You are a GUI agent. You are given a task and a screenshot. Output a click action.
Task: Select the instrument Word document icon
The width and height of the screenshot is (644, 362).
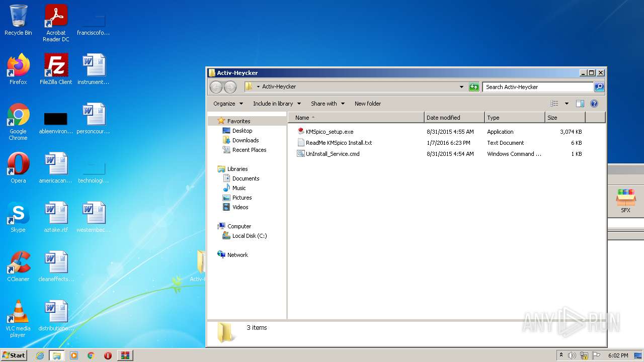94,69
